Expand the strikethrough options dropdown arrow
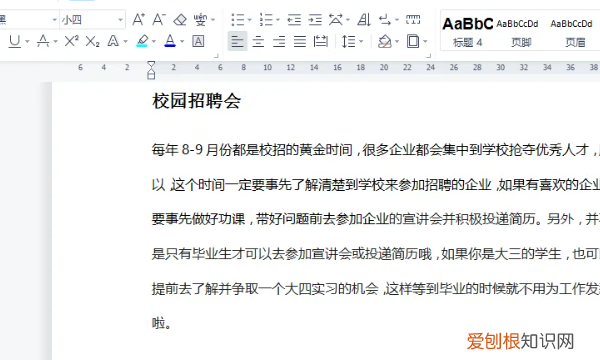 point(55,41)
